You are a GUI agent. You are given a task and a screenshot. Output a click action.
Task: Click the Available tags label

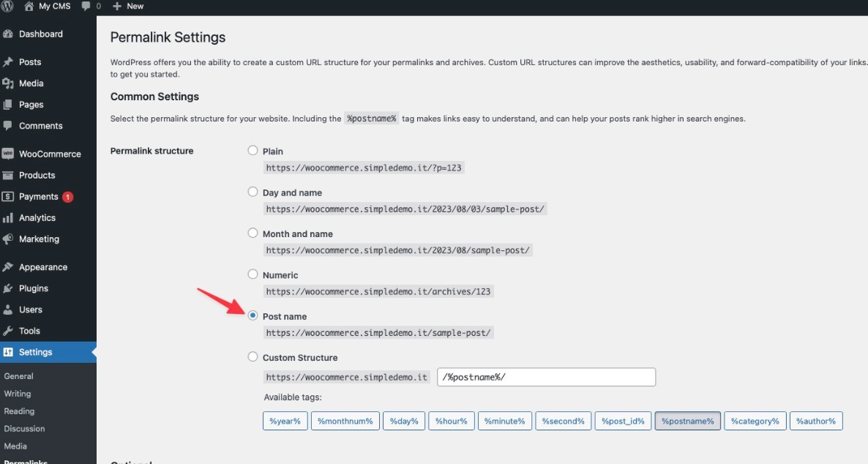coord(293,397)
